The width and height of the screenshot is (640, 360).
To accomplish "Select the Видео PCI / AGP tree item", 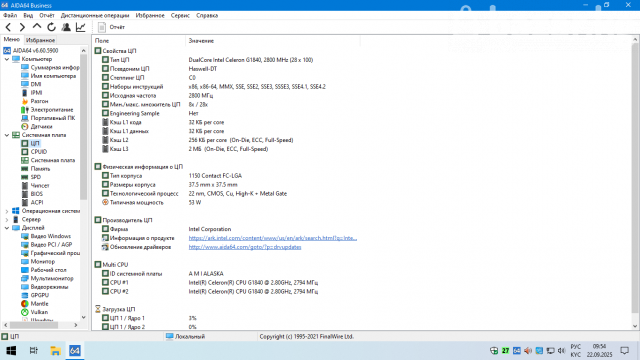I will click(x=47, y=244).
